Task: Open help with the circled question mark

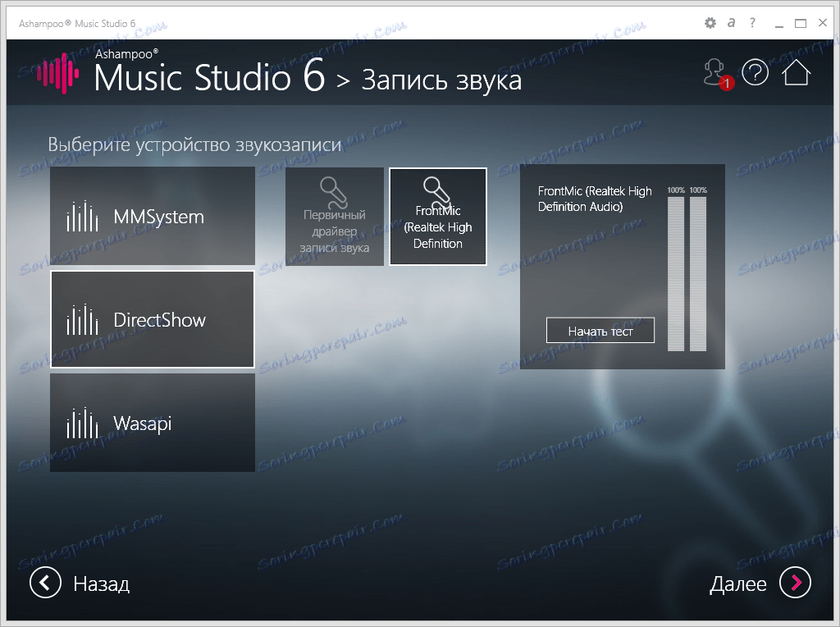Action: click(x=756, y=72)
